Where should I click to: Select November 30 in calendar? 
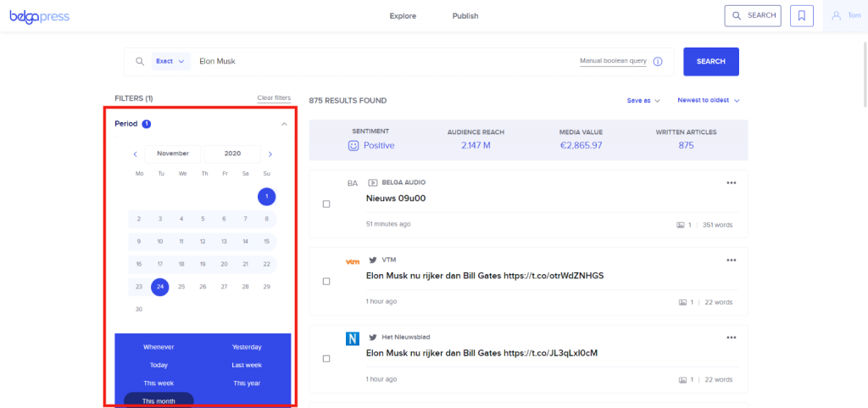(138, 310)
